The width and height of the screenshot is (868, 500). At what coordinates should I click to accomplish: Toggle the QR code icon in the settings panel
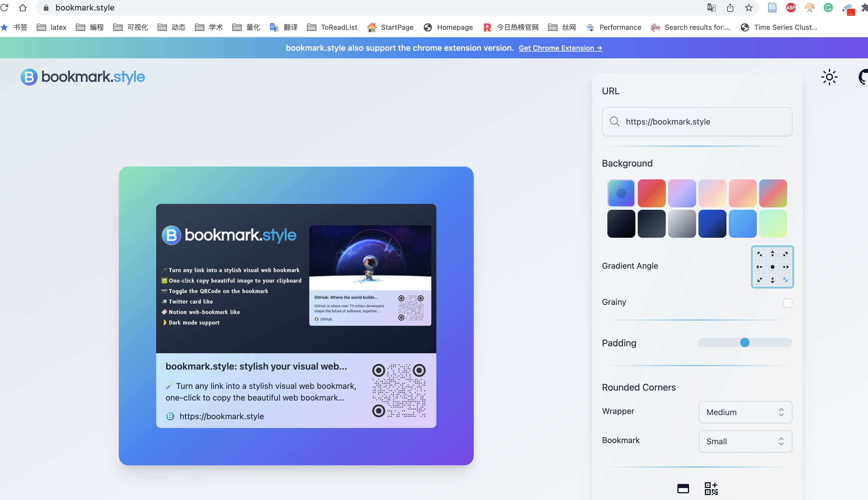(711, 488)
